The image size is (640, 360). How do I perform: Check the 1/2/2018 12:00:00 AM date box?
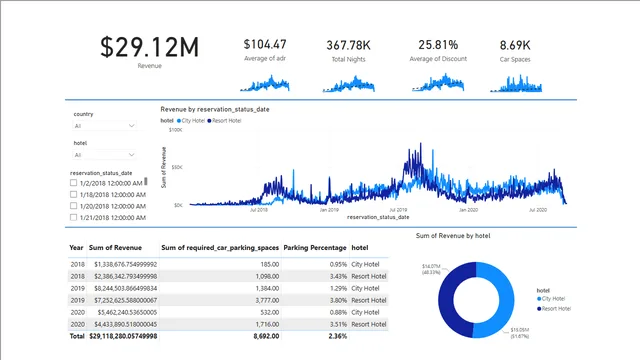coord(73,183)
